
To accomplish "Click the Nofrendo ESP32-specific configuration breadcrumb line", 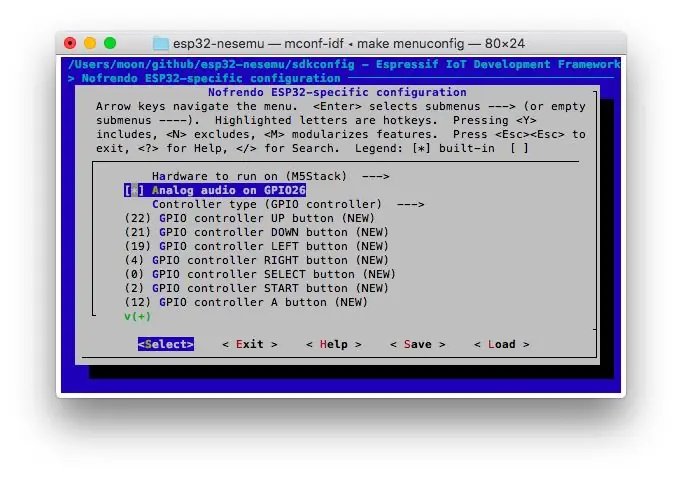I will tap(204, 78).
